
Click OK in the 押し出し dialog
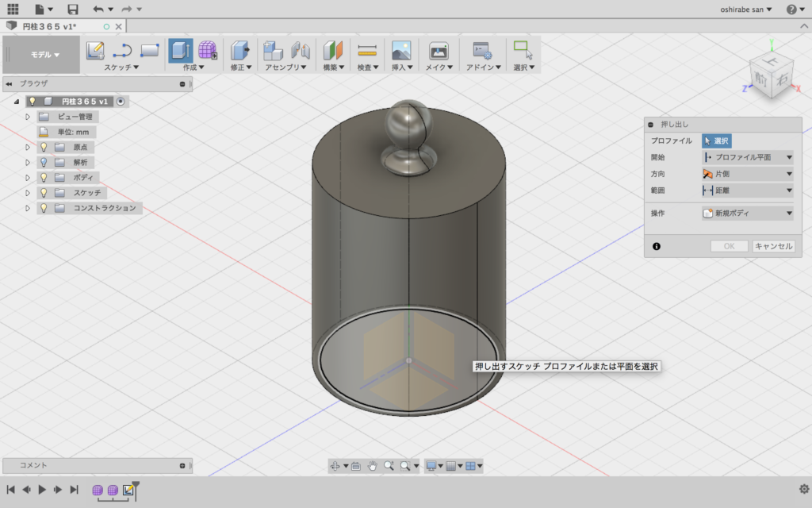[x=730, y=246]
